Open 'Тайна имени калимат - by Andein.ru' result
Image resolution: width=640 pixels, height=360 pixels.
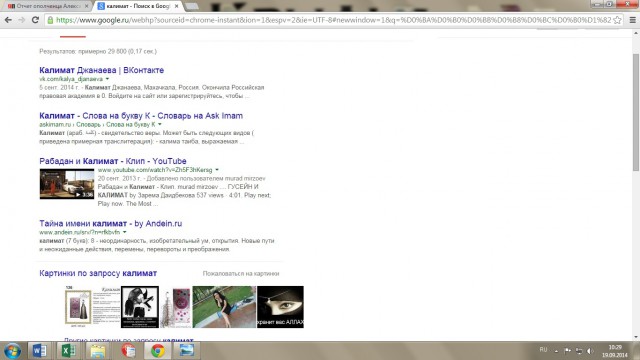click(111, 223)
